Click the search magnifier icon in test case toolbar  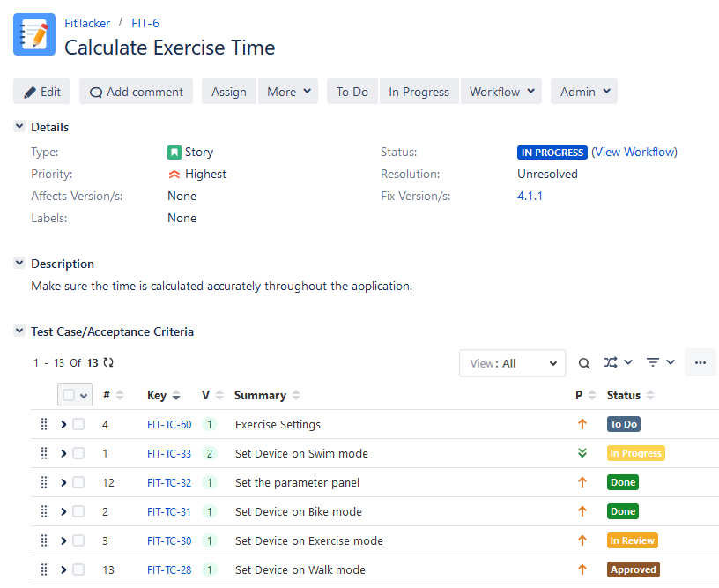point(584,363)
